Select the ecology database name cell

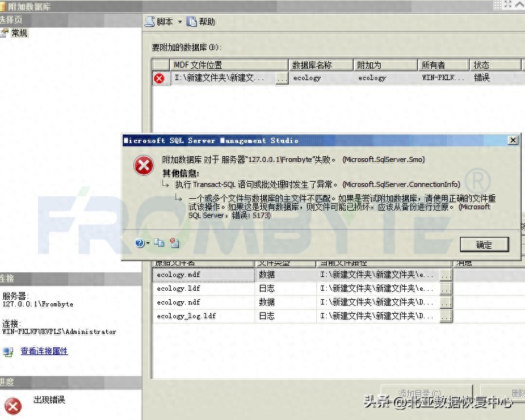tap(320, 78)
